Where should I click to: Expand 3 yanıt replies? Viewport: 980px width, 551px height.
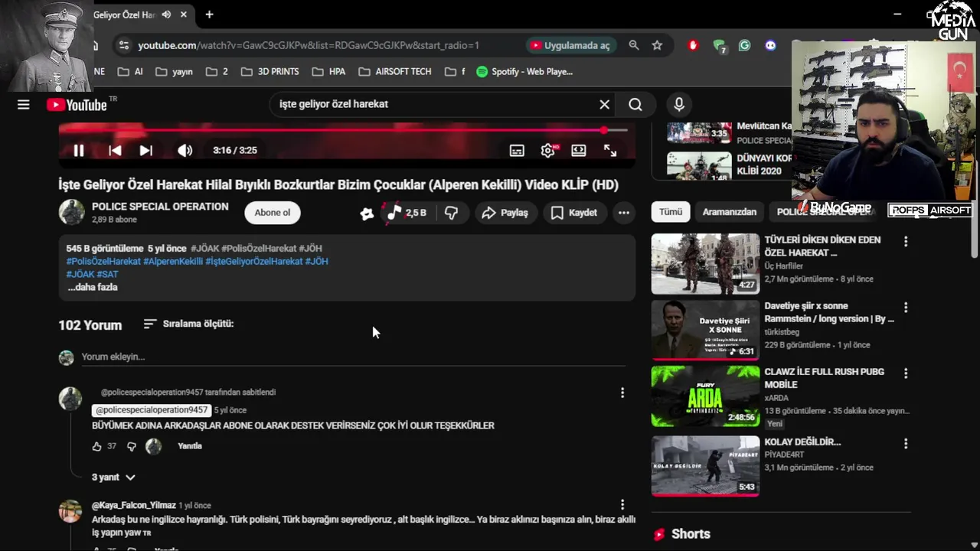point(113,477)
